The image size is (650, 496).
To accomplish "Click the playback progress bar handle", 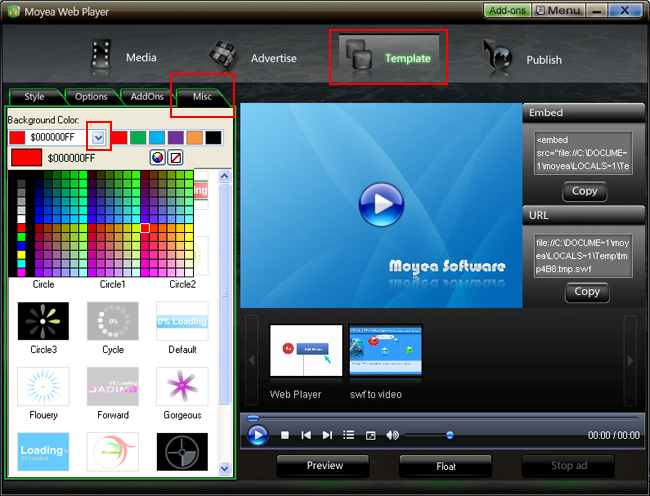I will (x=253, y=419).
